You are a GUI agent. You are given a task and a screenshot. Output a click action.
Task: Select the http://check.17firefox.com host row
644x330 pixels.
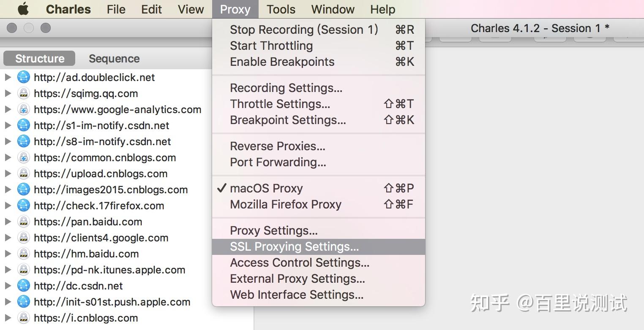[99, 206]
